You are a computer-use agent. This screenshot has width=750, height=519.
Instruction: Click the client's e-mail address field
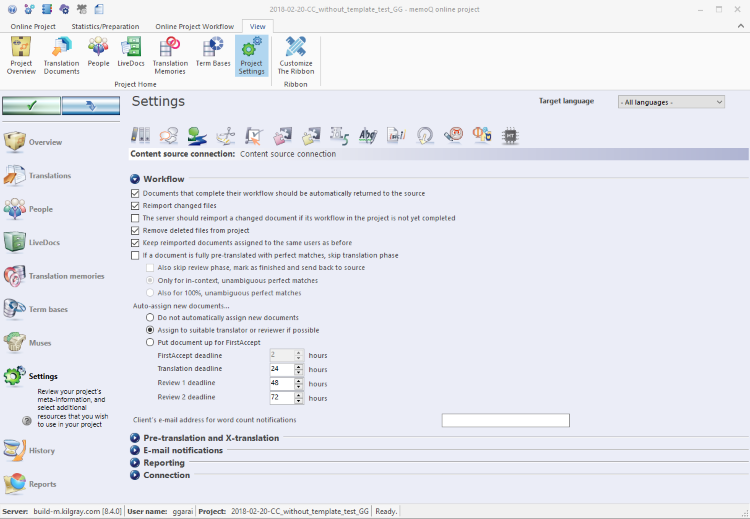(505, 420)
